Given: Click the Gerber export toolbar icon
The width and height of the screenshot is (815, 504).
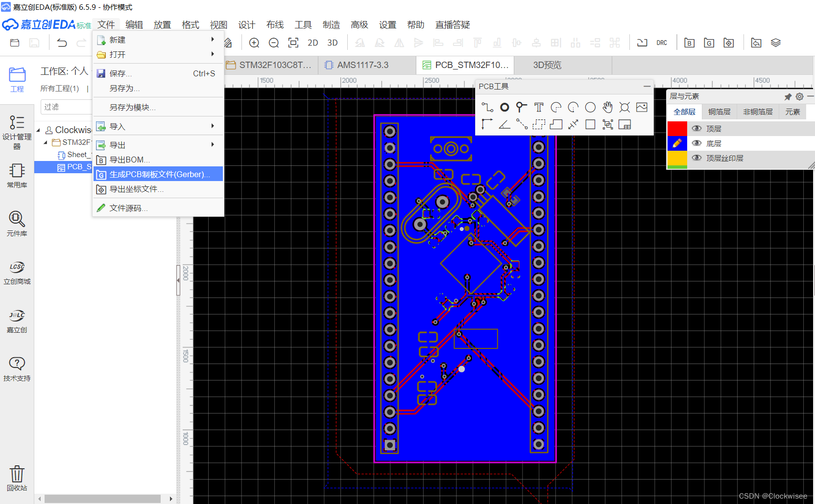Looking at the screenshot, I should [x=709, y=43].
